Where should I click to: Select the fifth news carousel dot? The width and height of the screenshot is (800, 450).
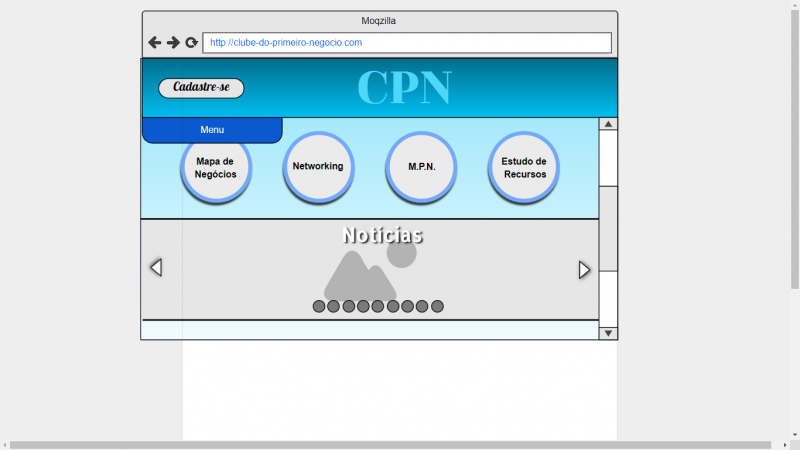click(378, 306)
